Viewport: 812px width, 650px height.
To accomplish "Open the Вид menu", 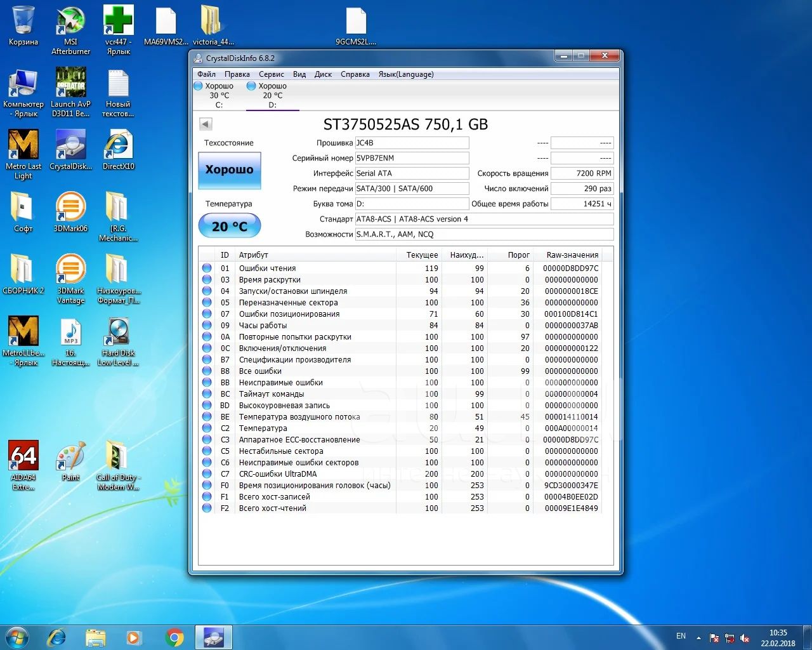I will pyautogui.click(x=299, y=74).
